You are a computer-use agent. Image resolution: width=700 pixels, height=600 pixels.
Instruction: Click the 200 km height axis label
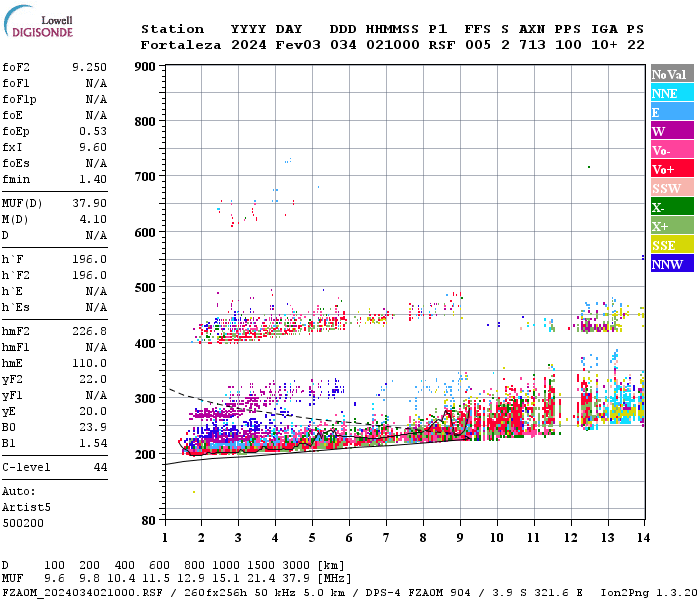145,454
